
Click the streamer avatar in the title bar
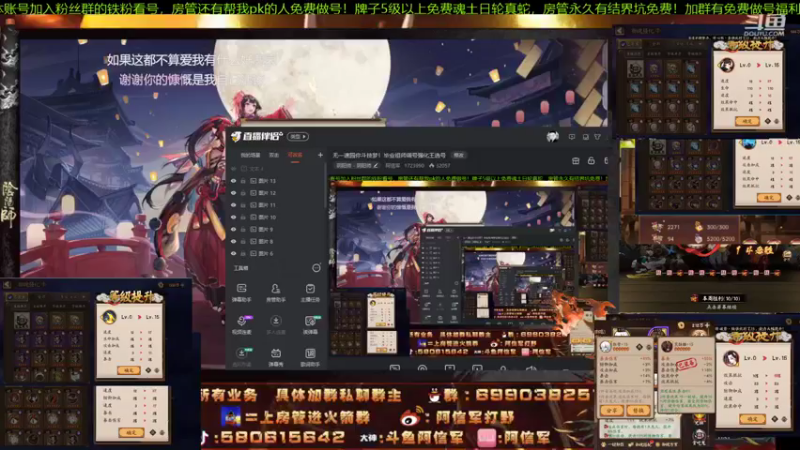pyautogui.click(x=553, y=137)
